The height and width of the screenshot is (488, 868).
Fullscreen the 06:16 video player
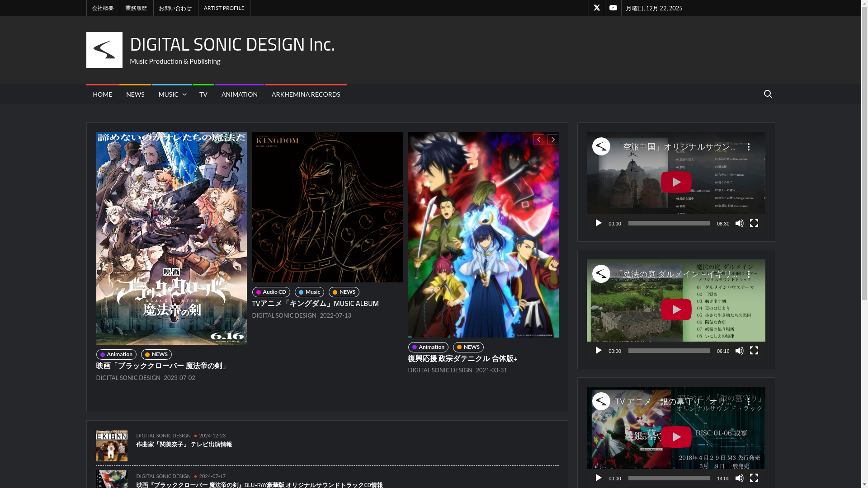(754, 351)
